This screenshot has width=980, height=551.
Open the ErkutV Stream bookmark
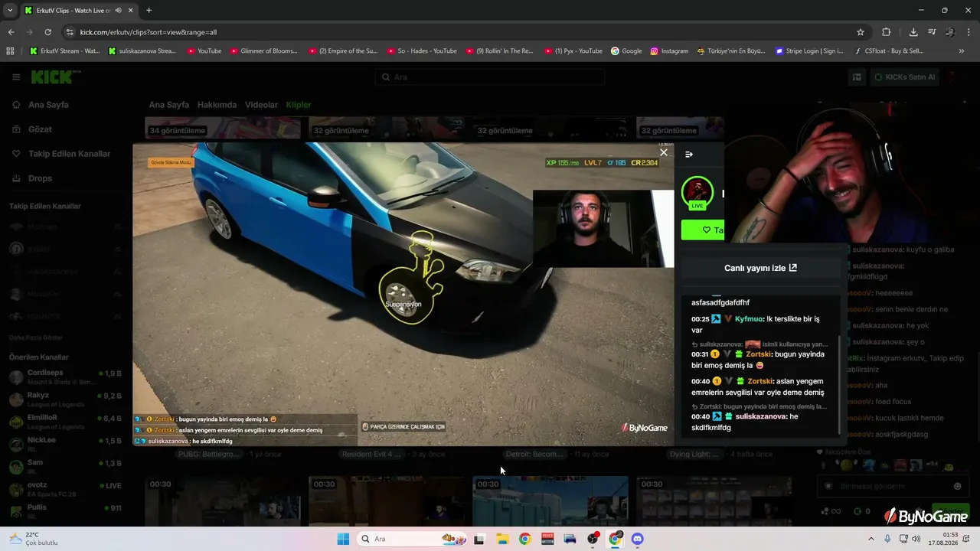[x=64, y=51]
